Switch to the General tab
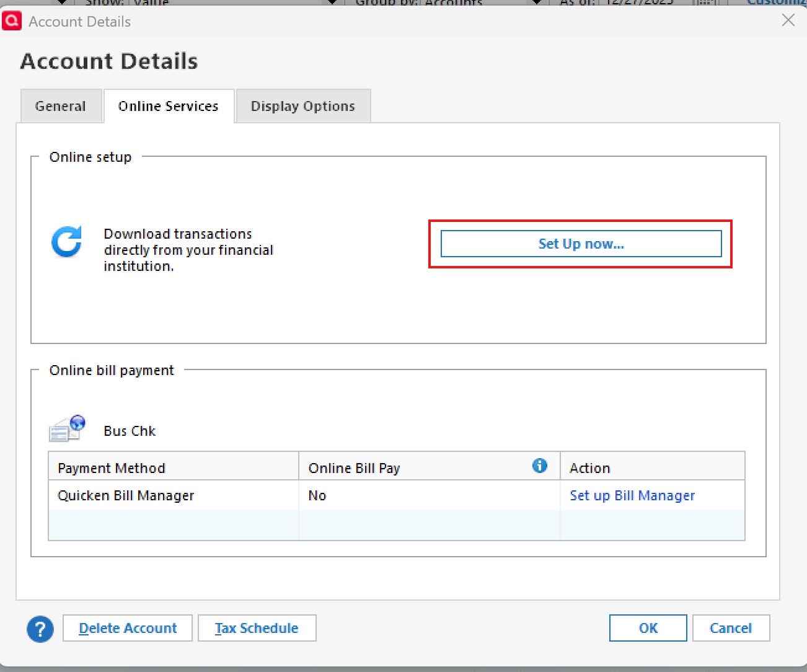 point(61,106)
